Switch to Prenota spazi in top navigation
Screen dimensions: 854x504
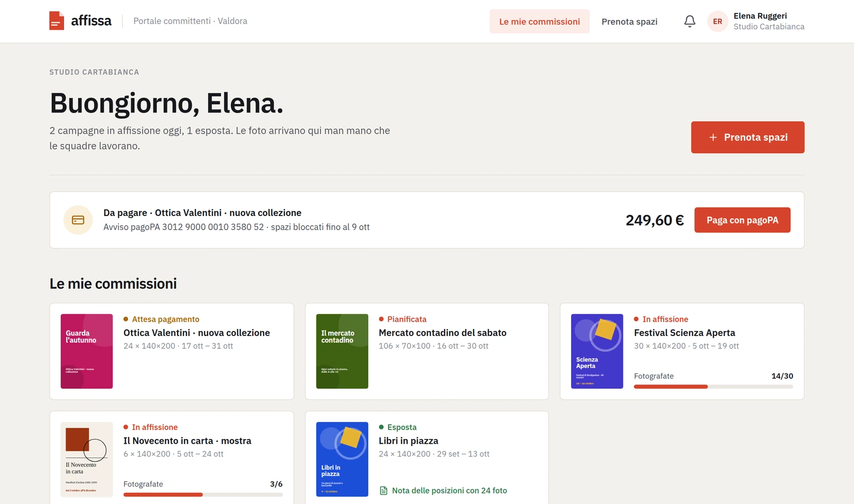click(x=629, y=21)
